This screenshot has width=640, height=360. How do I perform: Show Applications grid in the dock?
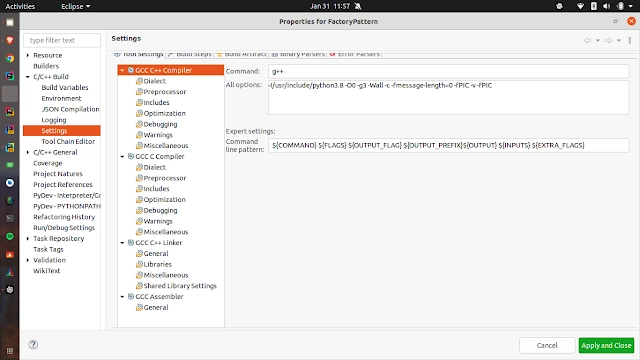coord(10,351)
